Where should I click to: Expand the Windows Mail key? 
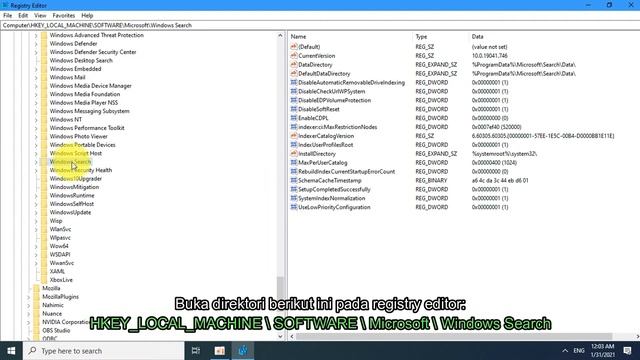[x=36, y=78]
